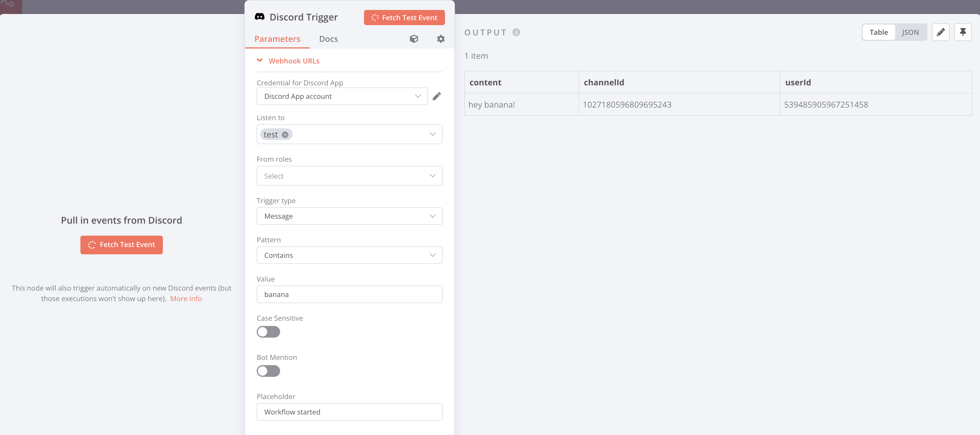Screen dimensions: 980x435
Task: Click edit output pencil icon
Action: tap(941, 32)
